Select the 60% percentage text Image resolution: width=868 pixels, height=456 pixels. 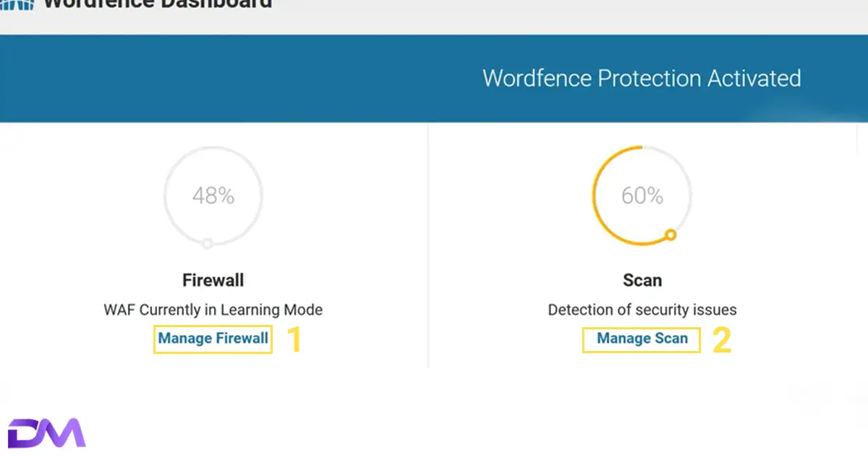click(642, 195)
